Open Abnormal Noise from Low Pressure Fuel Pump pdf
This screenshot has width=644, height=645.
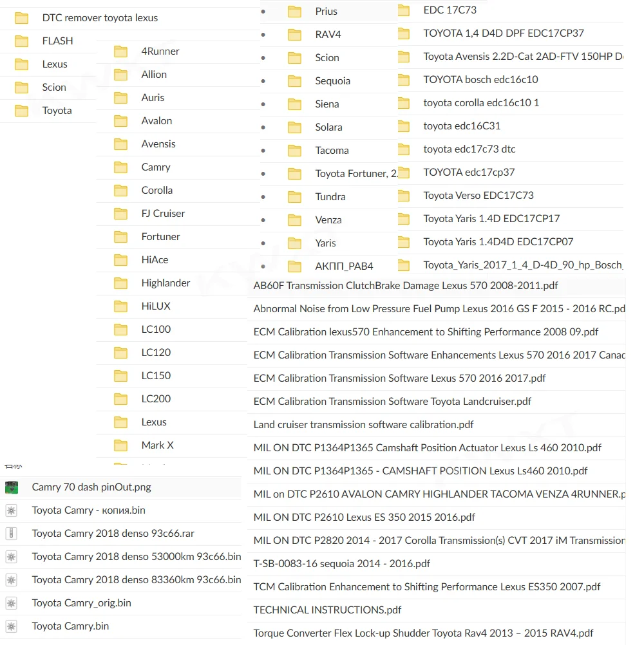click(x=439, y=308)
